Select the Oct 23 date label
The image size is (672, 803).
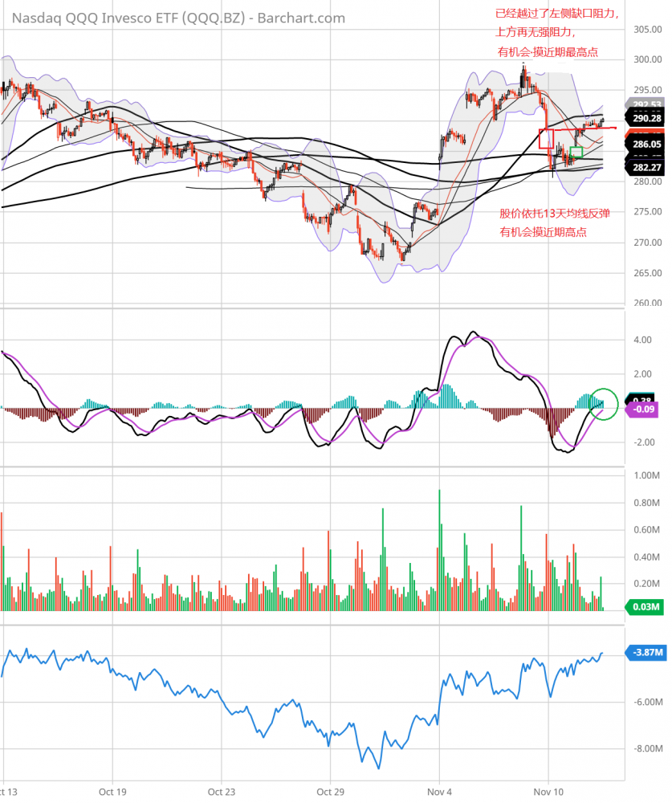222,792
